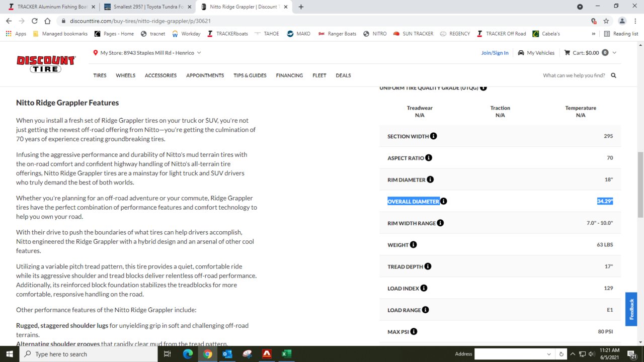Open info icon next to Max PSI
The image size is (644, 362).
pyautogui.click(x=414, y=332)
